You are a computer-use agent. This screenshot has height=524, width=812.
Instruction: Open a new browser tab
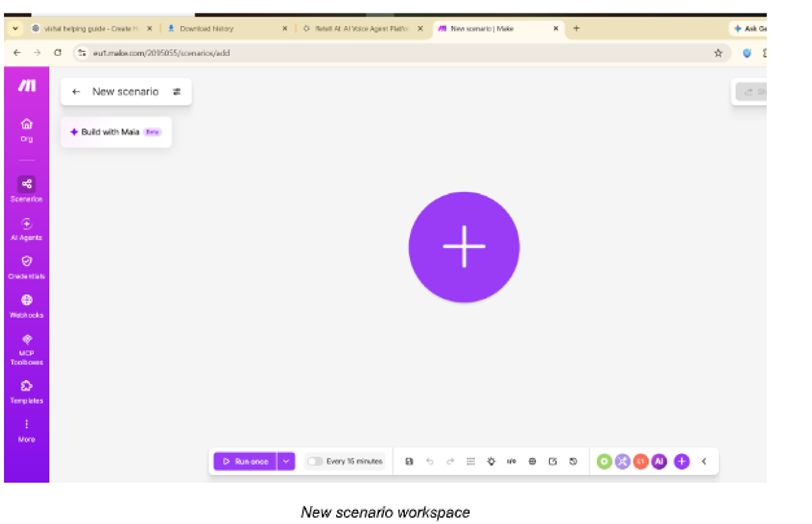pyautogui.click(x=576, y=28)
